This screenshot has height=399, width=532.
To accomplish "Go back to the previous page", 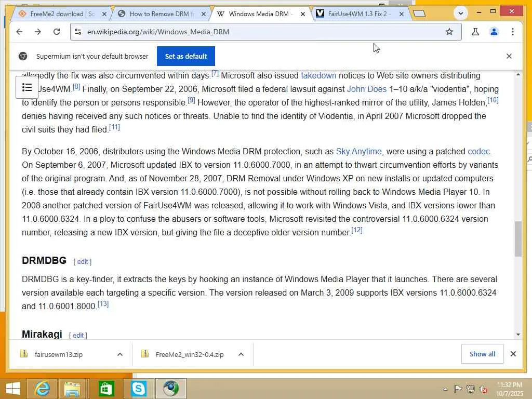I will coord(19,32).
